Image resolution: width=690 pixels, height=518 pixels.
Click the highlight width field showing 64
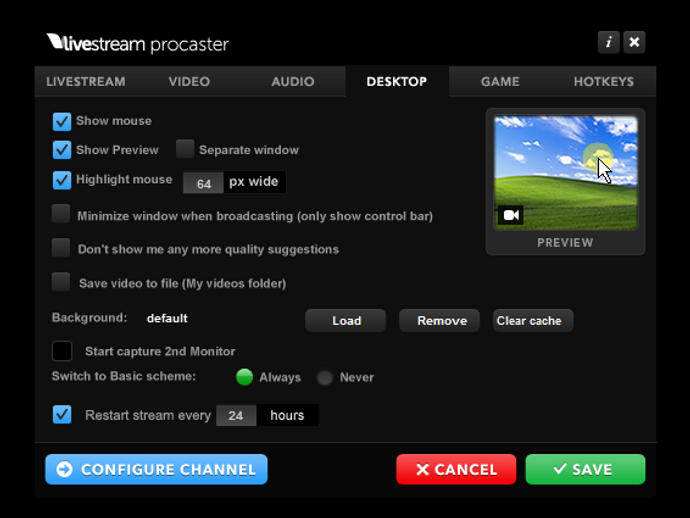(203, 183)
